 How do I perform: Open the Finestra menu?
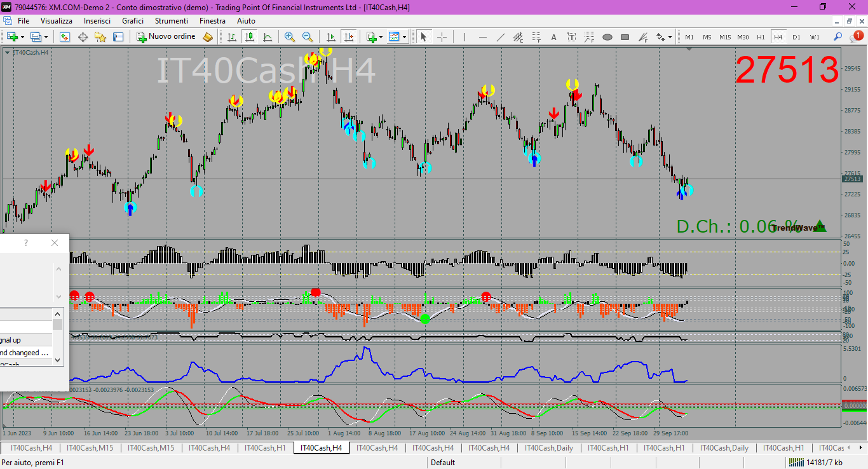pyautogui.click(x=212, y=21)
